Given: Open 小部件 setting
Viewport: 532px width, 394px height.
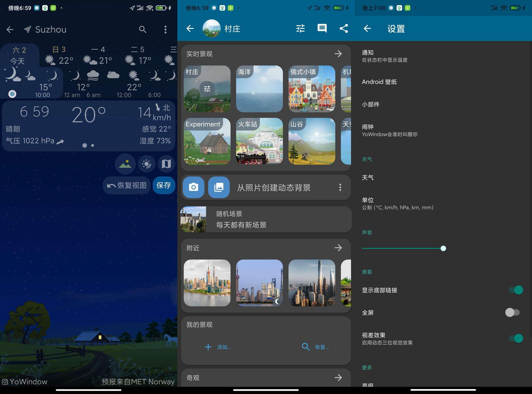Looking at the screenshot, I should (443, 104).
